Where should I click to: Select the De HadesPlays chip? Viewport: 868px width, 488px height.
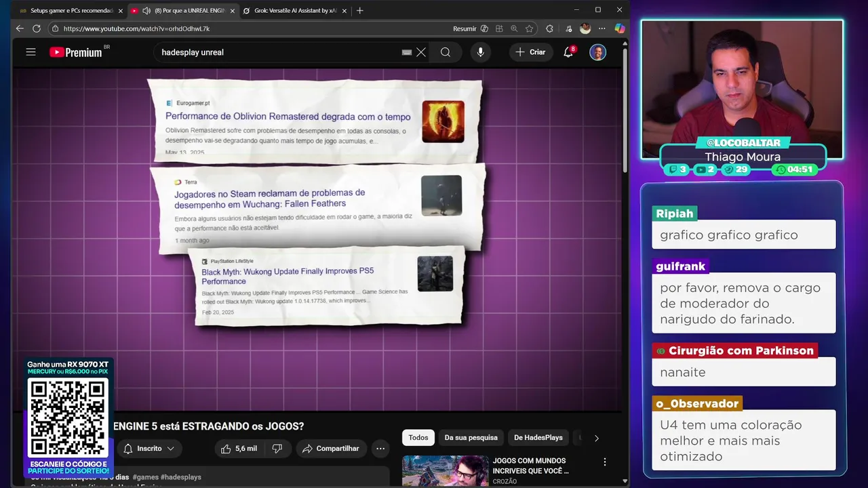(x=538, y=438)
